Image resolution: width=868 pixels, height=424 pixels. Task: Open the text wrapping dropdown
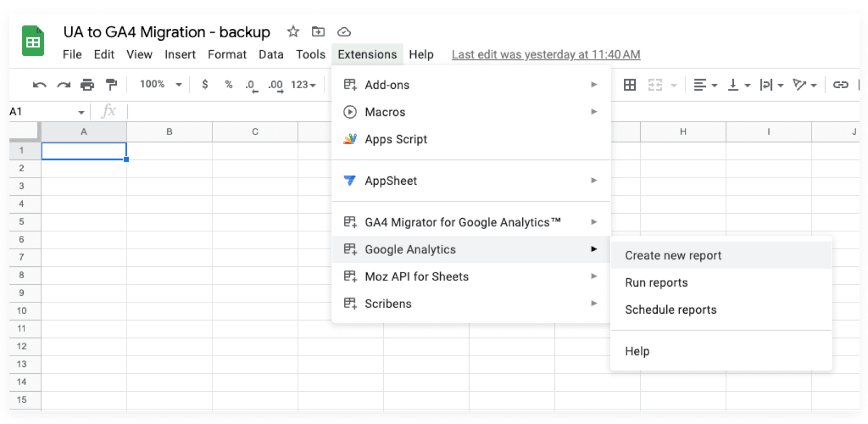(771, 85)
